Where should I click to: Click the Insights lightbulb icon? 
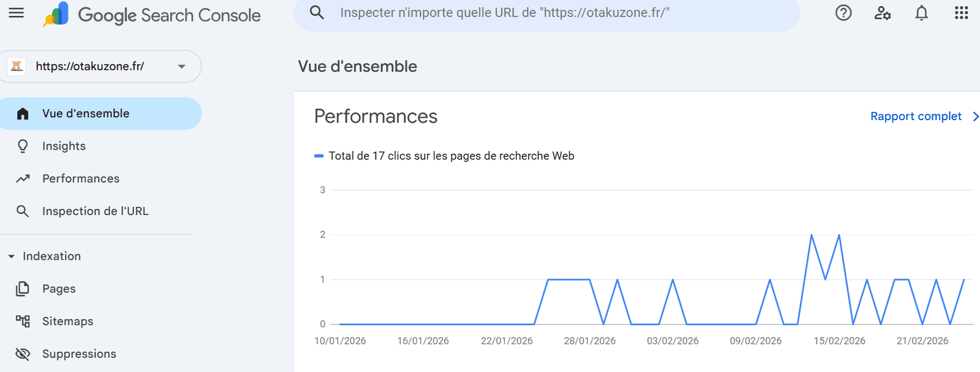[23, 146]
